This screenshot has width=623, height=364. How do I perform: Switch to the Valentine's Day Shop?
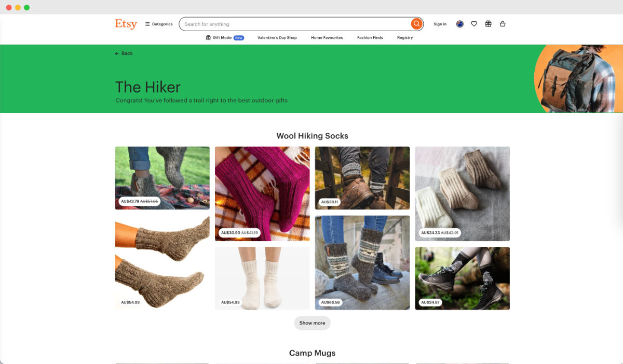click(x=277, y=37)
